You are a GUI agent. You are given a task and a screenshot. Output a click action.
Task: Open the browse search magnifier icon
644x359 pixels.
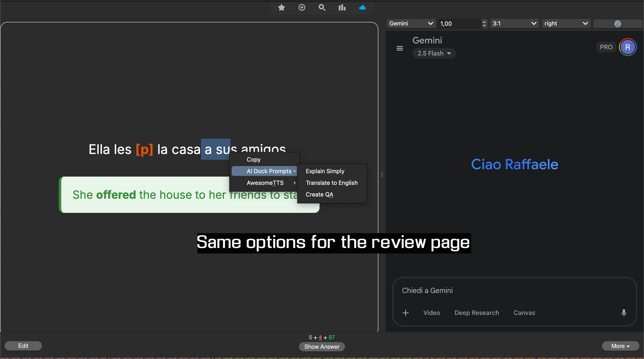pyautogui.click(x=322, y=8)
